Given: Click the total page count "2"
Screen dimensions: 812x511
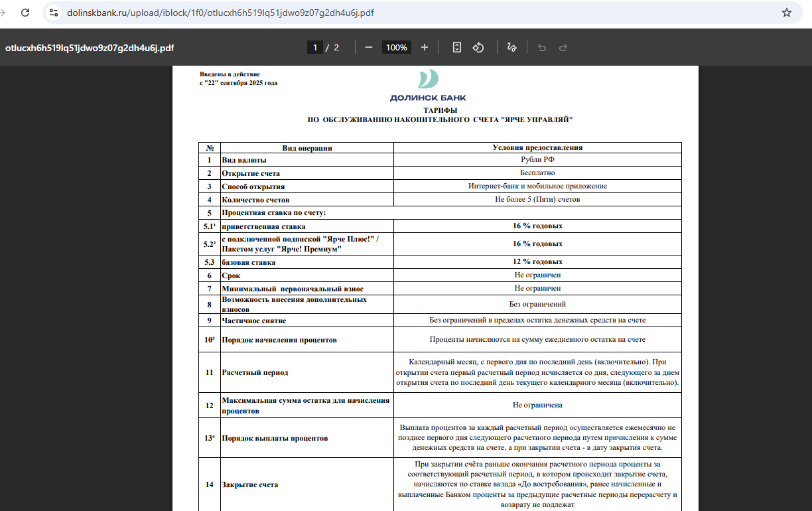Looking at the screenshot, I should pos(336,47).
